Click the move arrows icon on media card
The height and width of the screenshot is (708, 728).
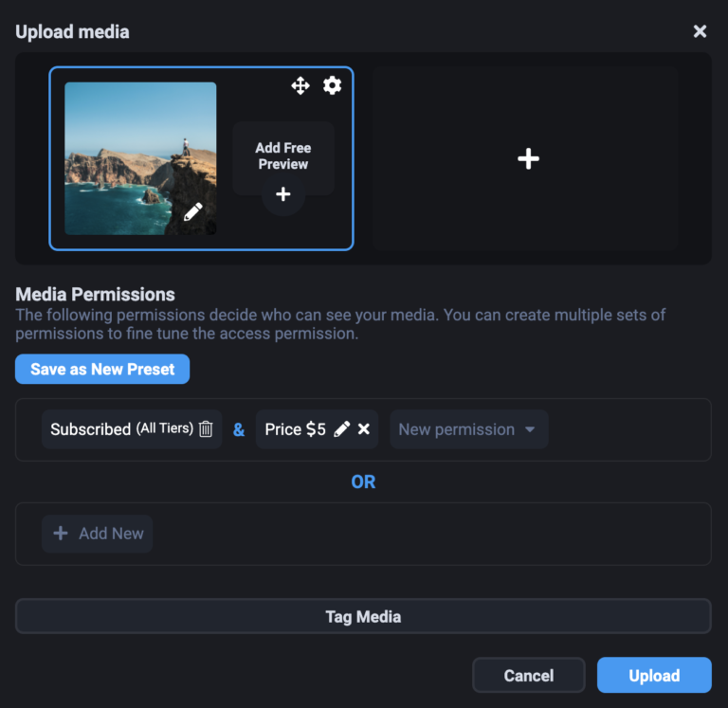point(300,86)
